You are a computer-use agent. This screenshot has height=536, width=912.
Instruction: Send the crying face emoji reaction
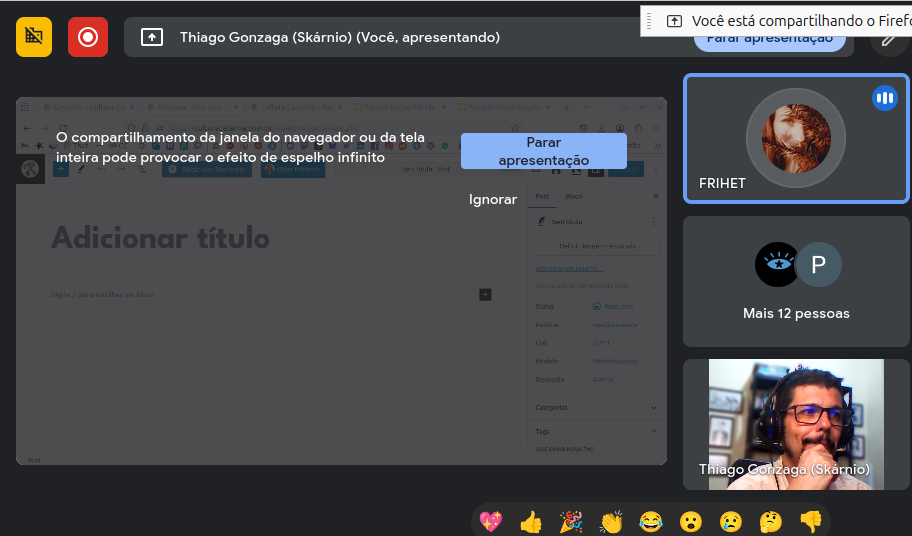731,521
